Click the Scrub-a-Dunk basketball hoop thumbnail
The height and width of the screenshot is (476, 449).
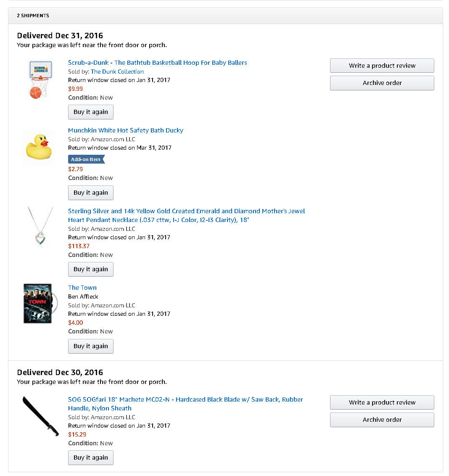point(40,80)
